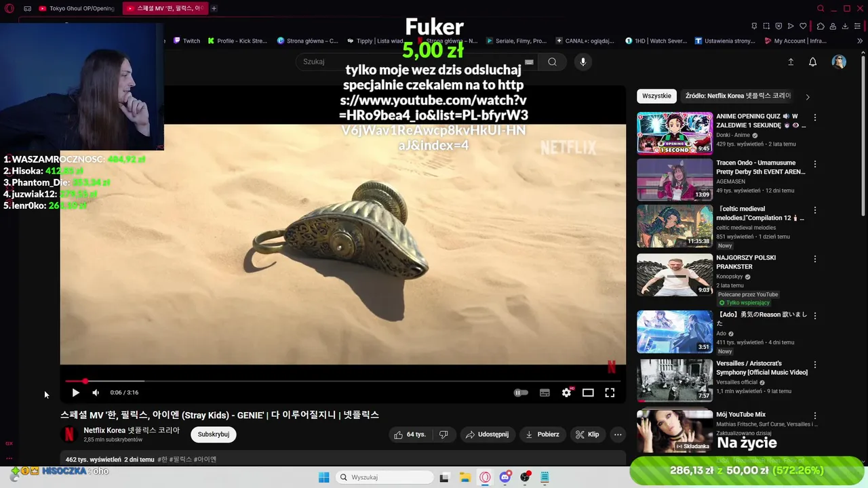Play the GENIE music video
The image size is (868, 488).
click(x=76, y=392)
